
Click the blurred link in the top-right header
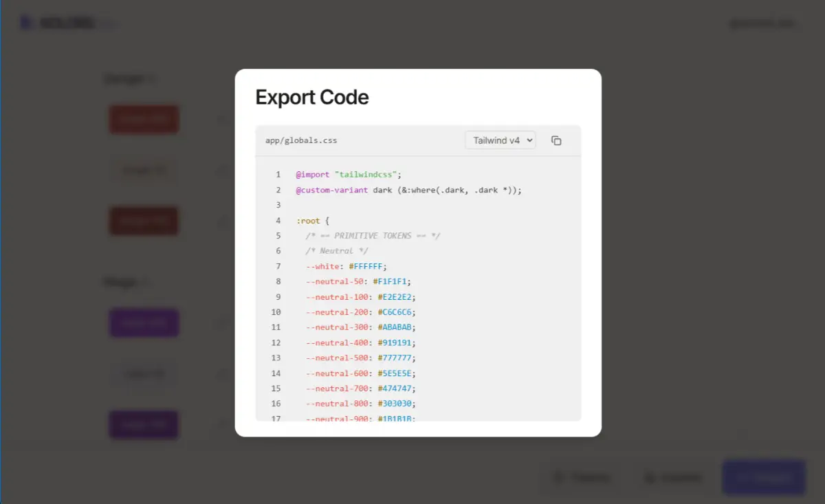coord(764,23)
